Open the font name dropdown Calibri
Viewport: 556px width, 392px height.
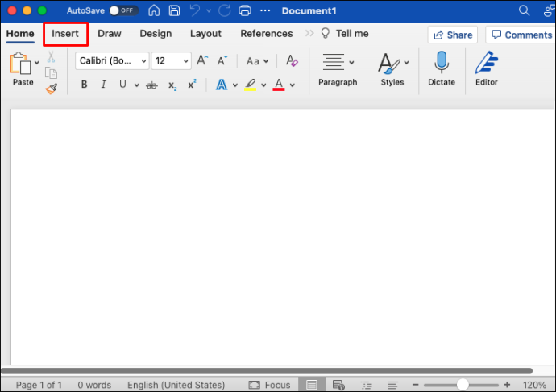pyautogui.click(x=112, y=60)
